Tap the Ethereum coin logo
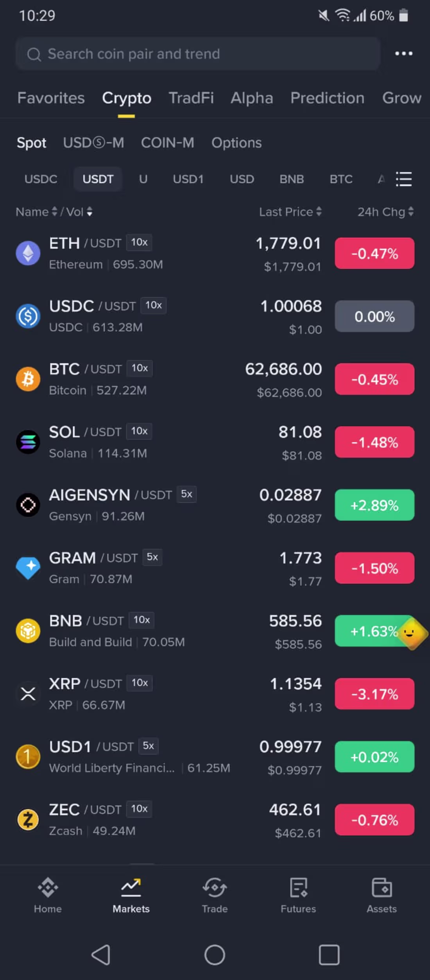This screenshot has width=430, height=980. pyautogui.click(x=28, y=253)
